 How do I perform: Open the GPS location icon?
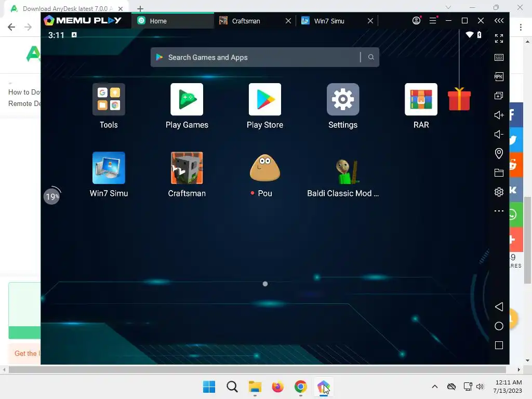click(499, 153)
